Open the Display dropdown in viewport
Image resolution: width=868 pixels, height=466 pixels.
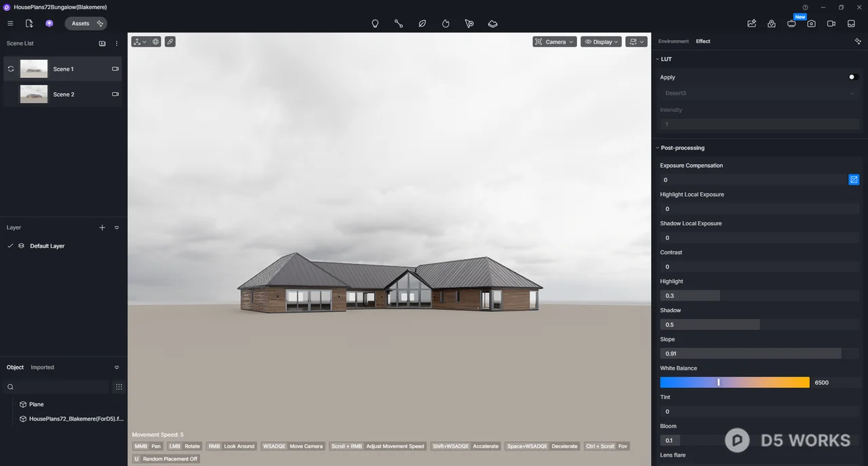(x=601, y=41)
